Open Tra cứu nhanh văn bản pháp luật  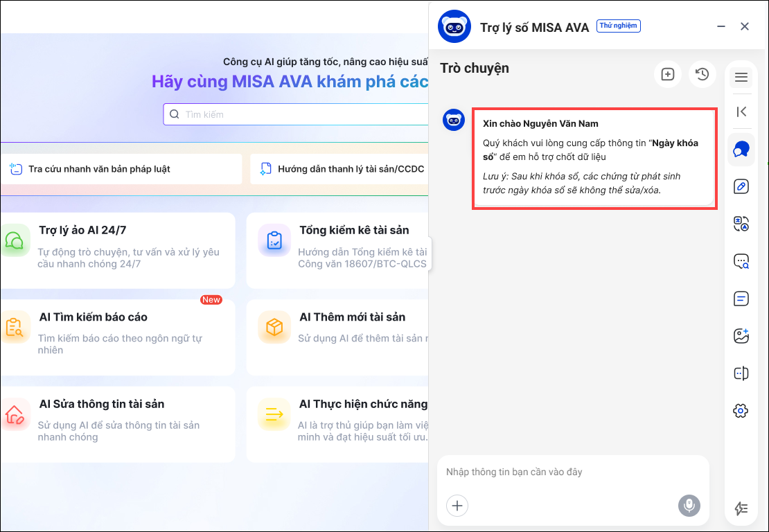tap(122, 169)
